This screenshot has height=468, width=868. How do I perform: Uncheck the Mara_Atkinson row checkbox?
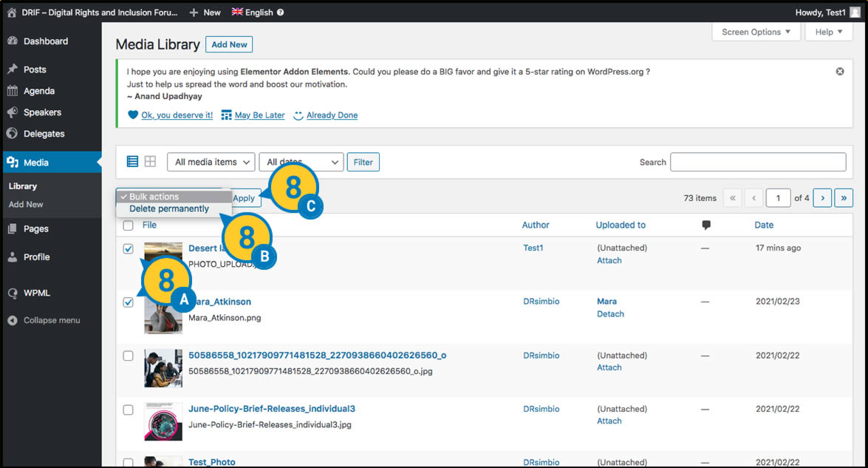tap(128, 302)
